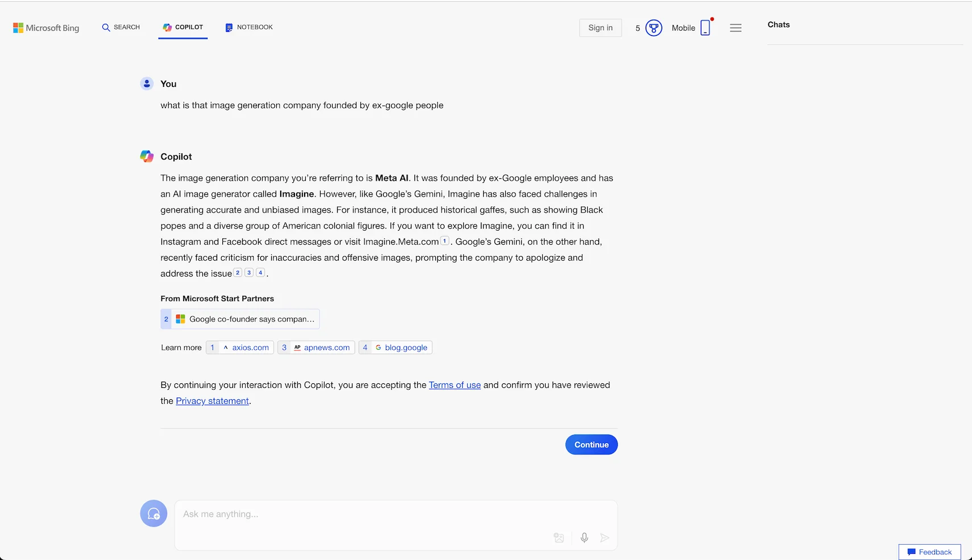Open the apnews.com citation link
972x560 pixels.
(315, 347)
